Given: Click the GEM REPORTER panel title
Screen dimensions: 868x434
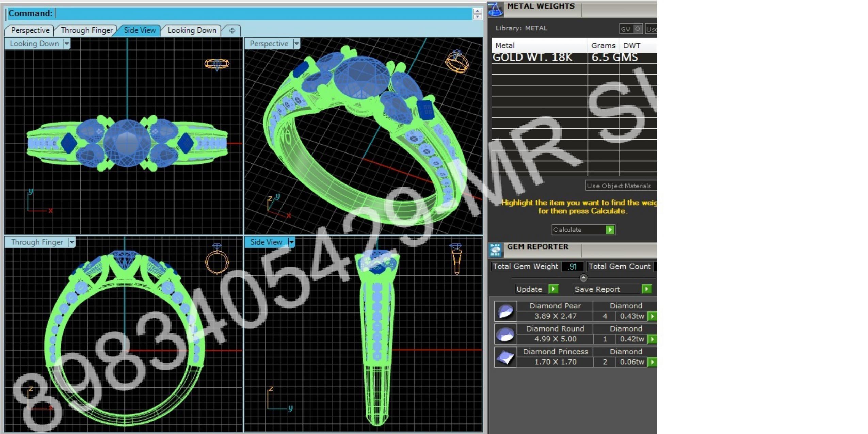Looking at the screenshot, I should [537, 247].
